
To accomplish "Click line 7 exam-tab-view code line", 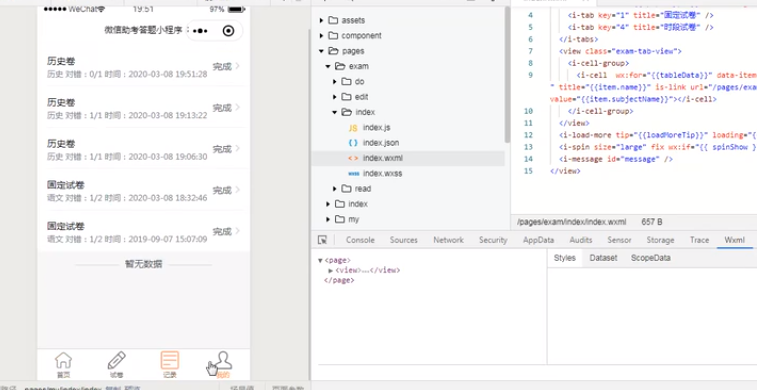I will 620,51.
